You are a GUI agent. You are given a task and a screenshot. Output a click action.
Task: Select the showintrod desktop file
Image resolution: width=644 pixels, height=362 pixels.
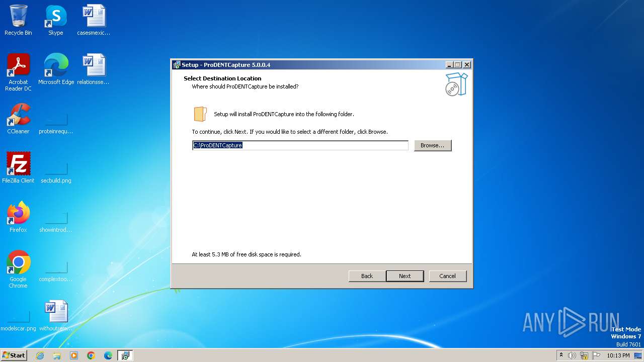point(56,222)
